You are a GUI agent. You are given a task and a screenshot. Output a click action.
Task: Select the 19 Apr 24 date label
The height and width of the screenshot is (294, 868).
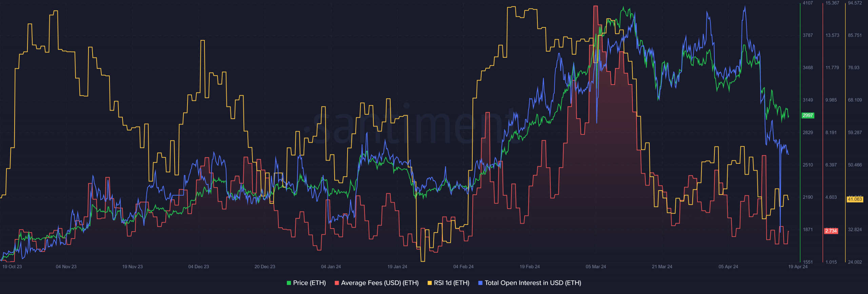pyautogui.click(x=798, y=267)
